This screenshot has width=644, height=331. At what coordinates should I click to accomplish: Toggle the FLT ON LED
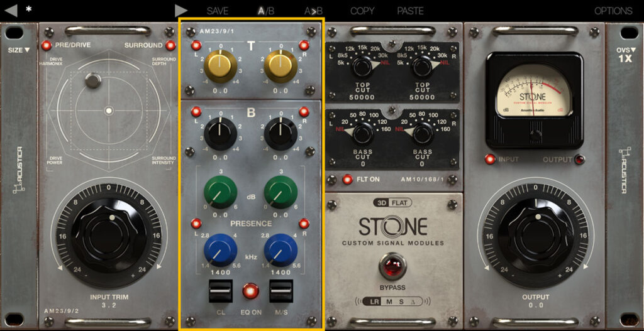(x=348, y=179)
